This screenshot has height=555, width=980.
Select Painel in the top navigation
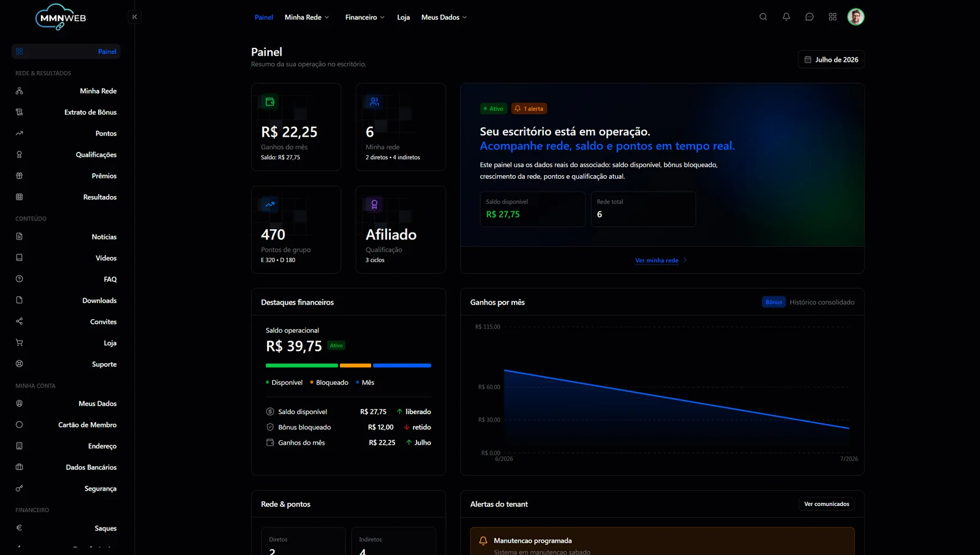(x=264, y=17)
